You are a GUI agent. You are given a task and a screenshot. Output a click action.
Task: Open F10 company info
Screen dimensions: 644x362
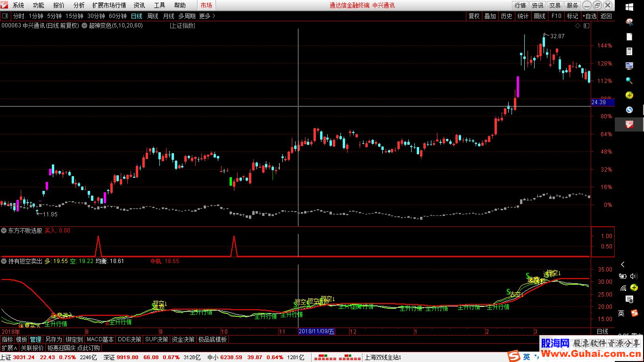click(556, 16)
